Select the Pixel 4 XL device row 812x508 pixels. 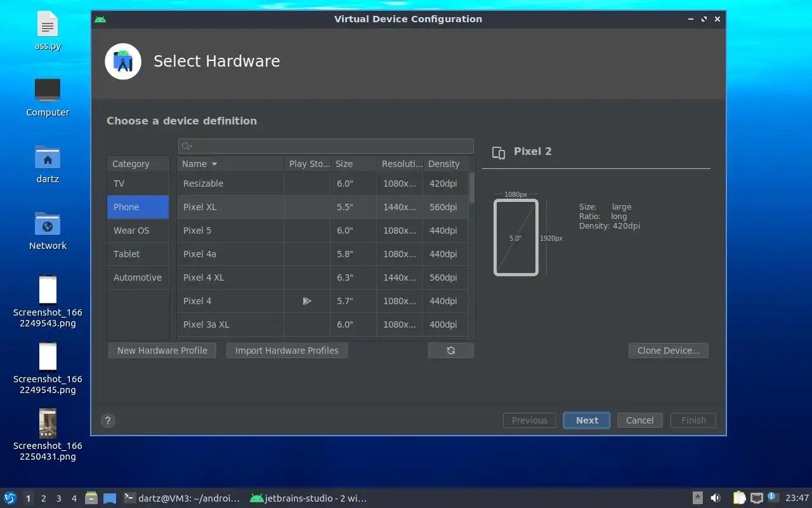(x=323, y=277)
